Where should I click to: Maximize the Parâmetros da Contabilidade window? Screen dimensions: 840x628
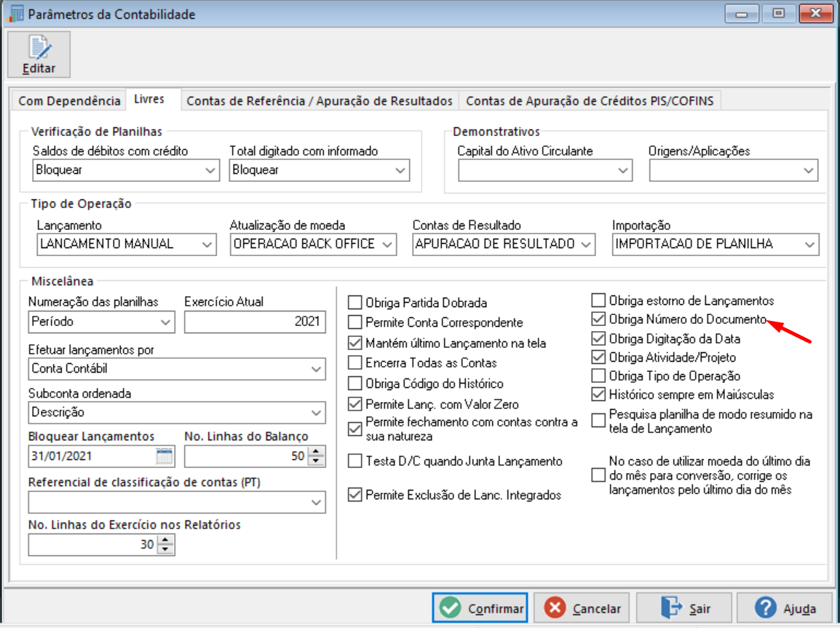tap(778, 13)
